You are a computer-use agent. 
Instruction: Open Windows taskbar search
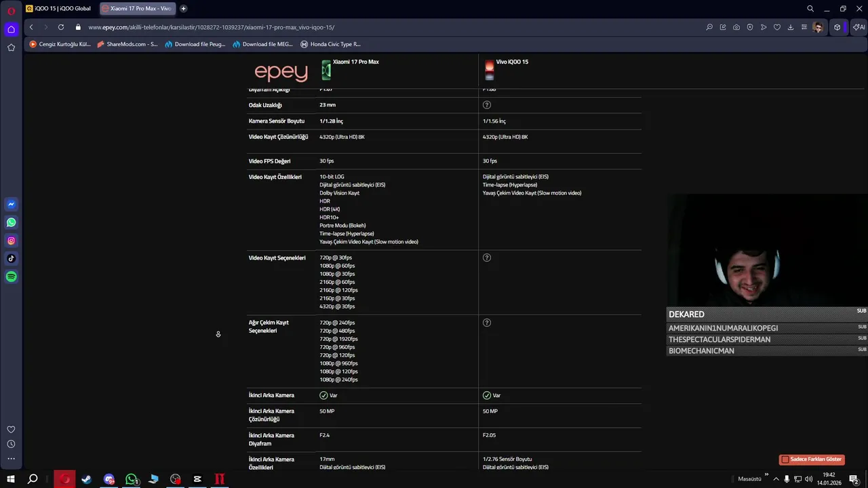[x=33, y=479]
